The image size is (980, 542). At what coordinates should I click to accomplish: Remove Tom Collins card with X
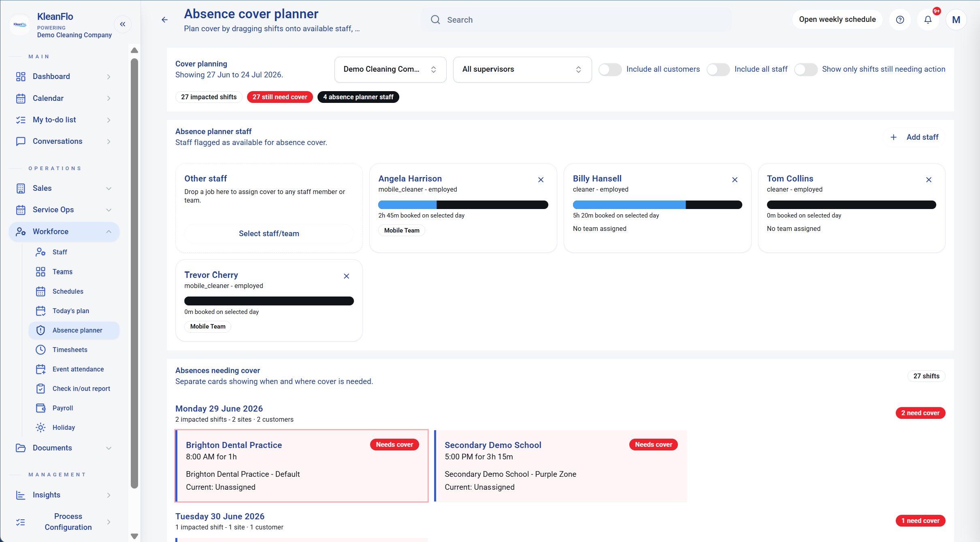(x=929, y=179)
